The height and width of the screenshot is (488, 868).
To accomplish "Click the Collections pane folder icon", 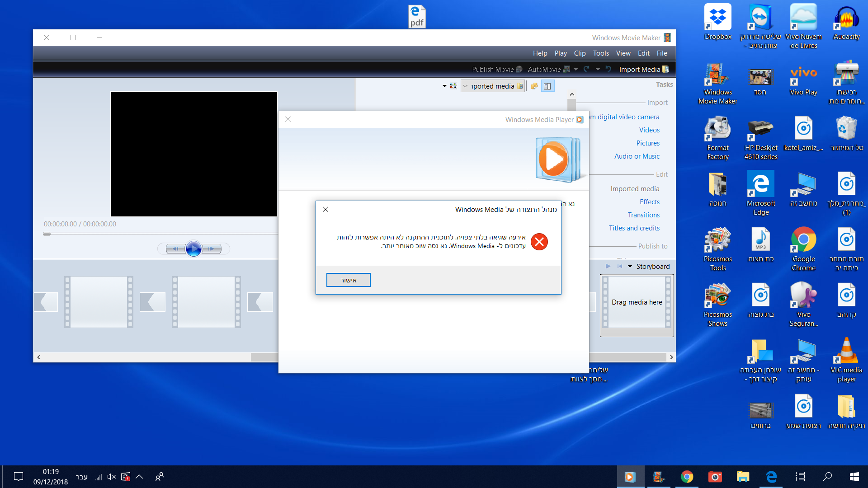I will (534, 86).
